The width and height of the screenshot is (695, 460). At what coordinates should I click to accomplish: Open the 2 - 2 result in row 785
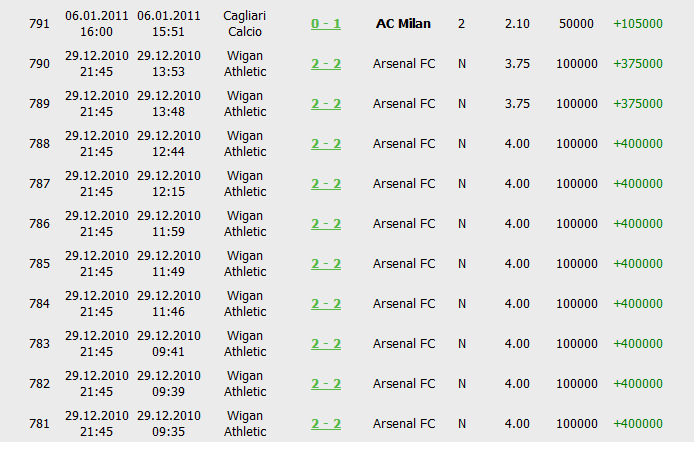(325, 264)
